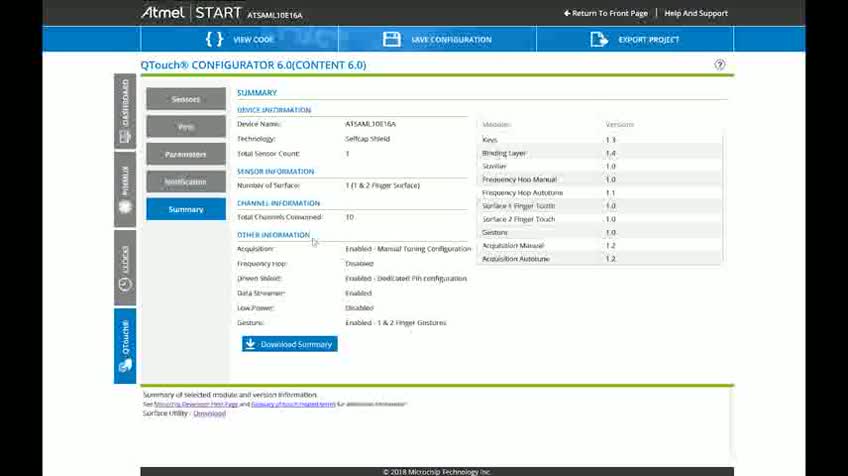
Task: Click the Surface Utility Download link
Action: (x=209, y=413)
